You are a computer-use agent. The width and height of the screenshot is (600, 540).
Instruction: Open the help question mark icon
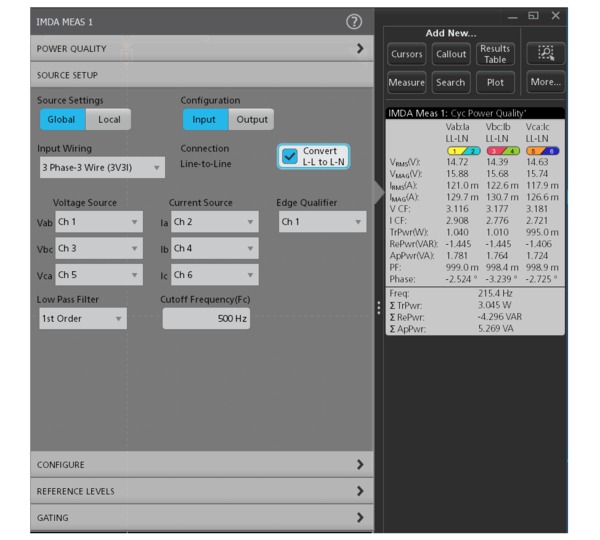pyautogui.click(x=354, y=22)
